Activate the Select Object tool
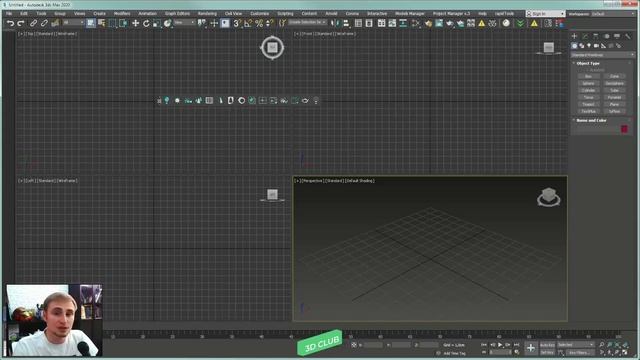The width and height of the screenshot is (640, 360). point(91,23)
